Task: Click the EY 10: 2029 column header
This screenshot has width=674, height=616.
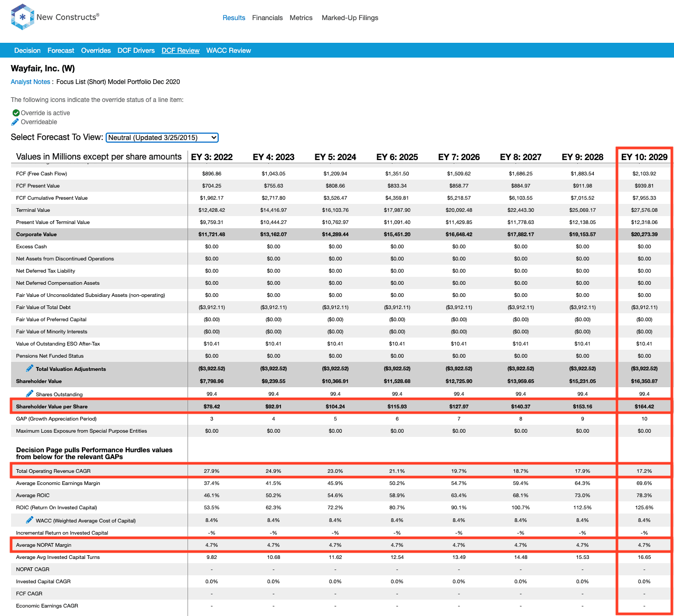Action: pyautogui.click(x=644, y=157)
